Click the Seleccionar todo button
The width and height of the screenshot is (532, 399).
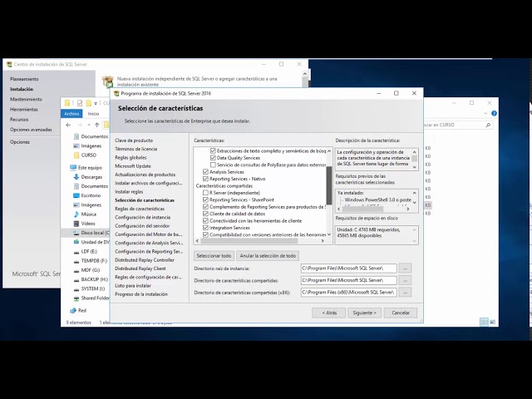pyautogui.click(x=214, y=256)
